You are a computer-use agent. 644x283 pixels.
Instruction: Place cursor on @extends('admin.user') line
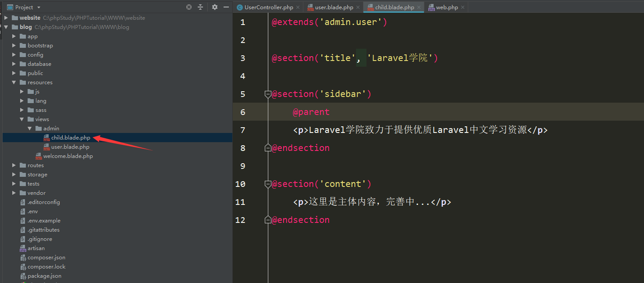point(330,22)
